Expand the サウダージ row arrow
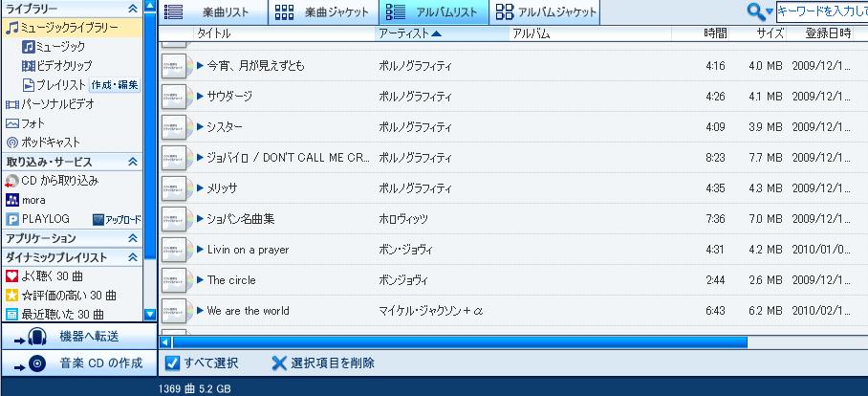Image resolution: width=868 pixels, height=396 pixels. click(x=201, y=97)
